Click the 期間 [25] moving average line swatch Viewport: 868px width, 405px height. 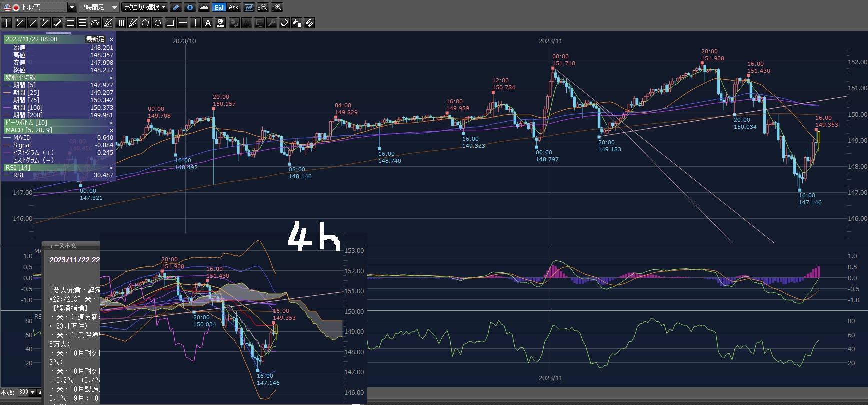[7, 93]
